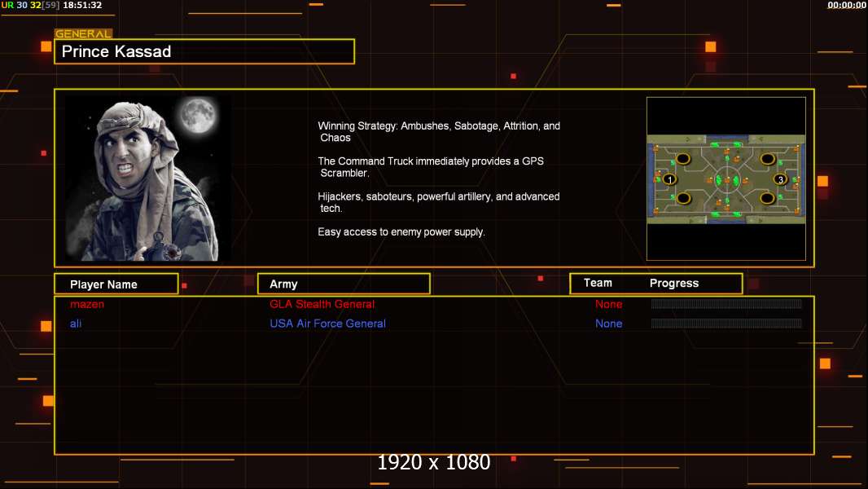Screen dimensions: 868x489
Task: Click GLA Stealth General army entry
Action: click(322, 304)
